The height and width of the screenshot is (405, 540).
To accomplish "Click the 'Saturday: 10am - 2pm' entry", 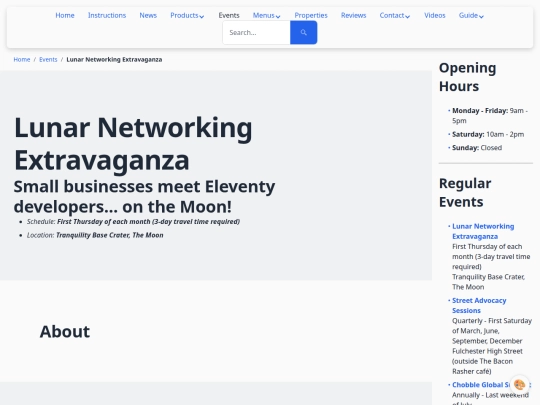I will coord(488,134).
